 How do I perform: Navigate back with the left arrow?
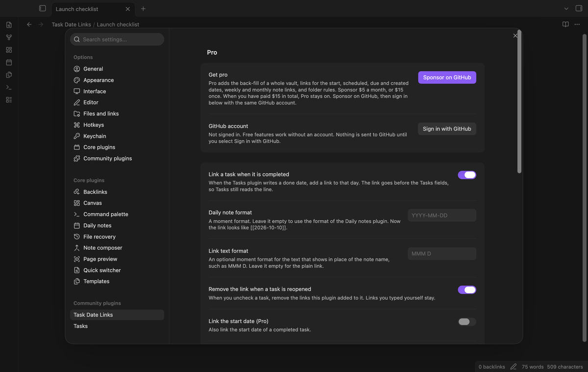[x=29, y=24]
